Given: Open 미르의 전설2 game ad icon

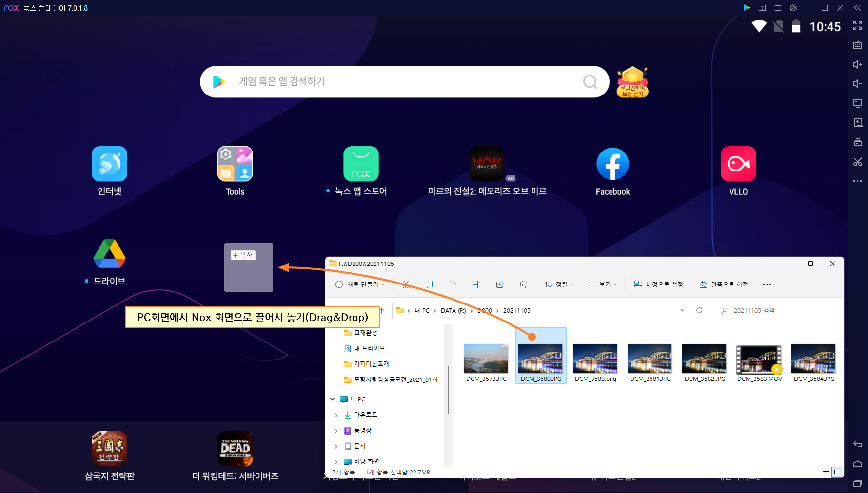Looking at the screenshot, I should coord(487,164).
